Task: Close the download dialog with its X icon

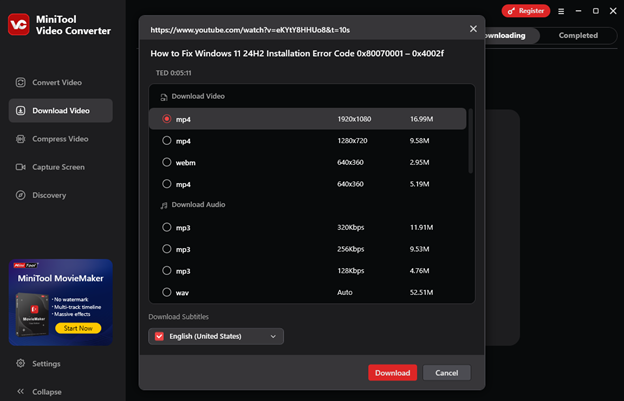Action: click(x=473, y=29)
